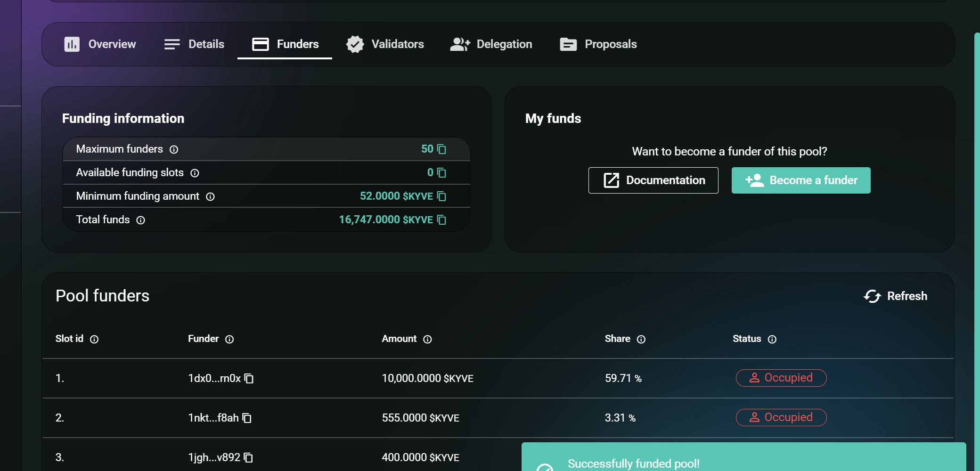The height and width of the screenshot is (471, 980).
Task: Click the Occupied status badge for slot 1
Action: [781, 378]
